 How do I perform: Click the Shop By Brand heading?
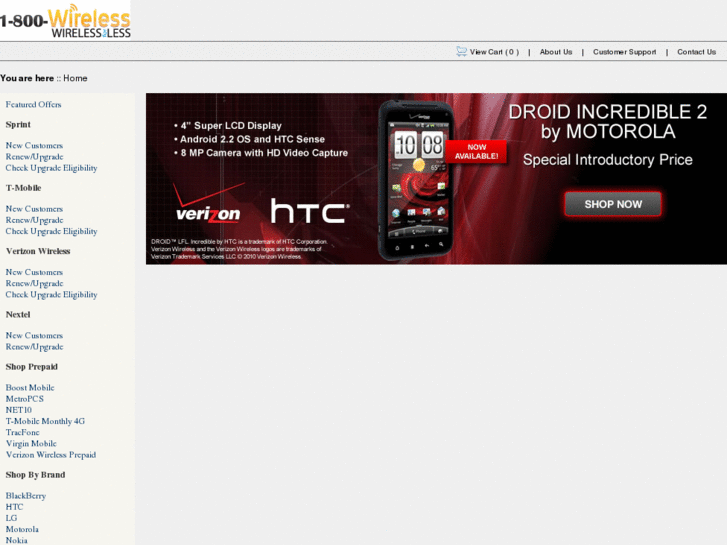(x=35, y=474)
